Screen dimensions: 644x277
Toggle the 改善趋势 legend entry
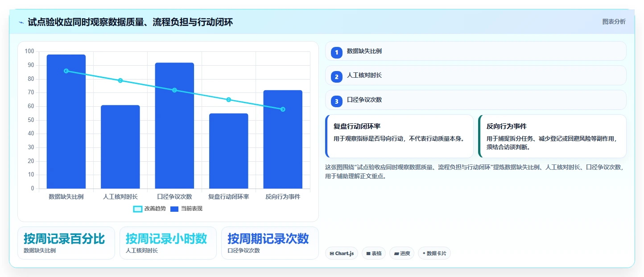(149, 209)
